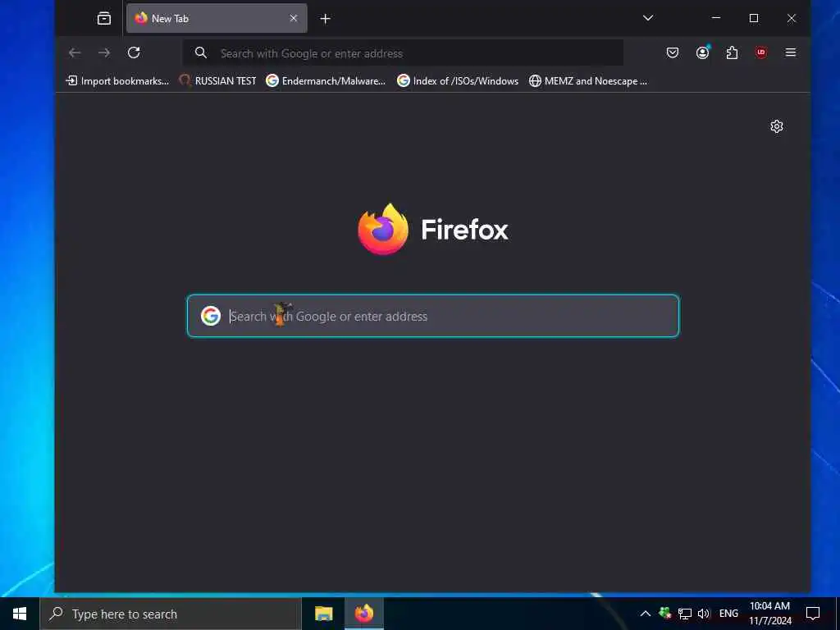Minimize the Firefox window
This screenshot has height=630, width=840.
click(715, 18)
